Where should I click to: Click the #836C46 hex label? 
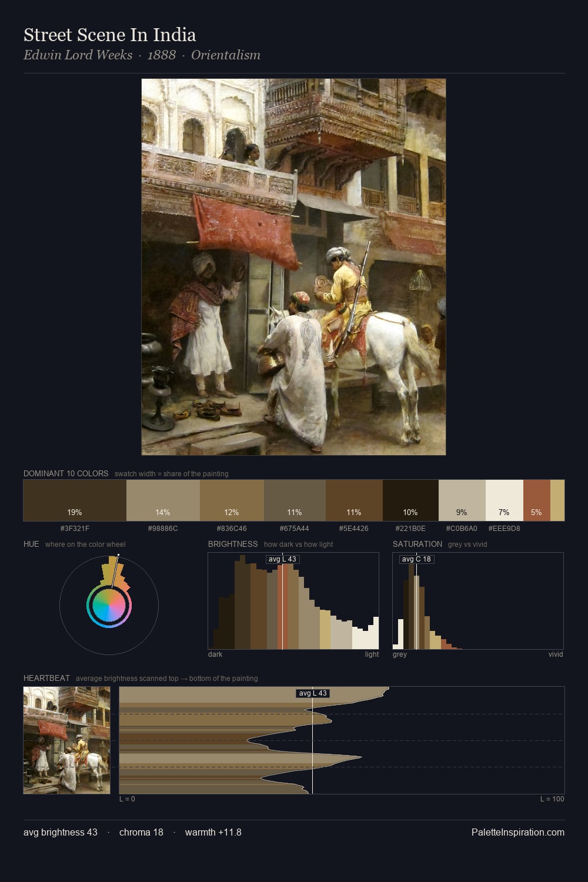tap(232, 529)
